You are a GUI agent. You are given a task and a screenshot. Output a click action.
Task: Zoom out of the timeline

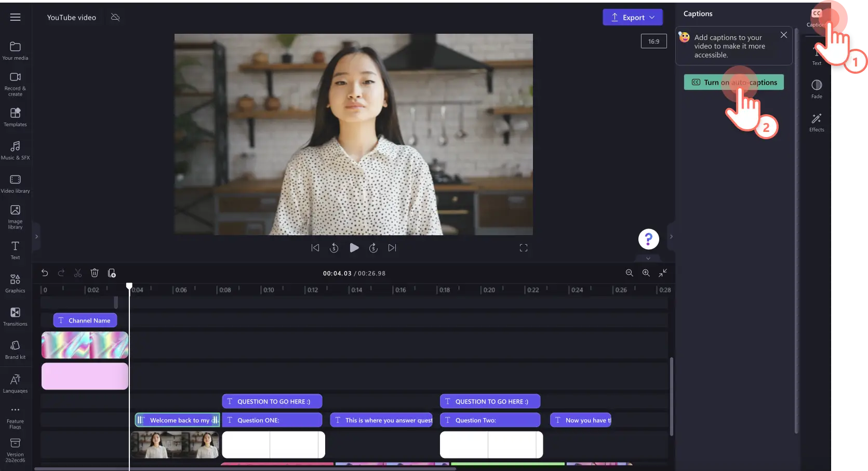(629, 273)
